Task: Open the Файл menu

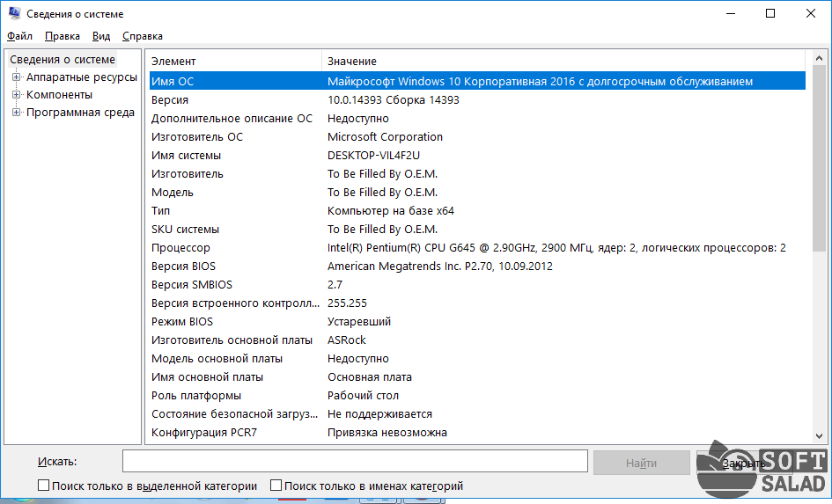Action: click(x=19, y=36)
